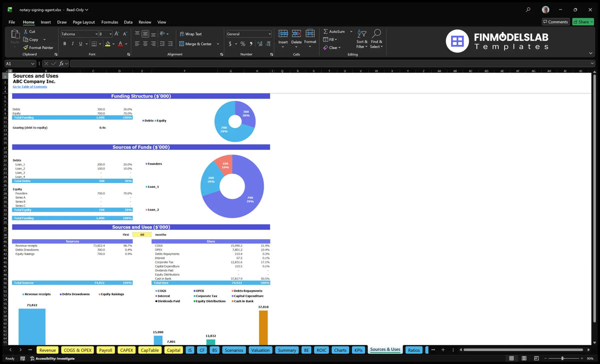The width and height of the screenshot is (600, 364).
Task: Add a new sheet with plus button
Action: pyautogui.click(x=443, y=350)
